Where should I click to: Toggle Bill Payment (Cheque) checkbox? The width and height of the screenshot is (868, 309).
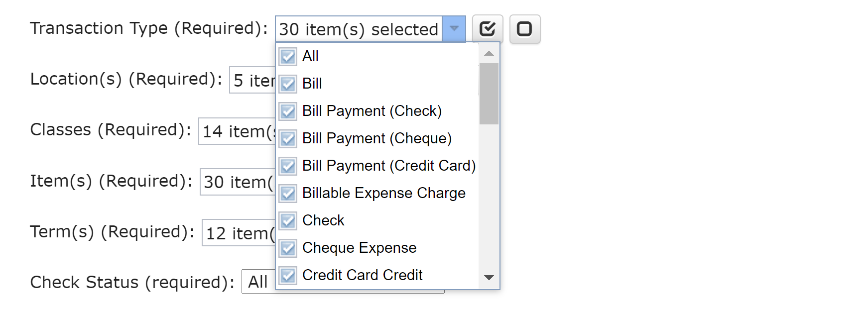(288, 139)
